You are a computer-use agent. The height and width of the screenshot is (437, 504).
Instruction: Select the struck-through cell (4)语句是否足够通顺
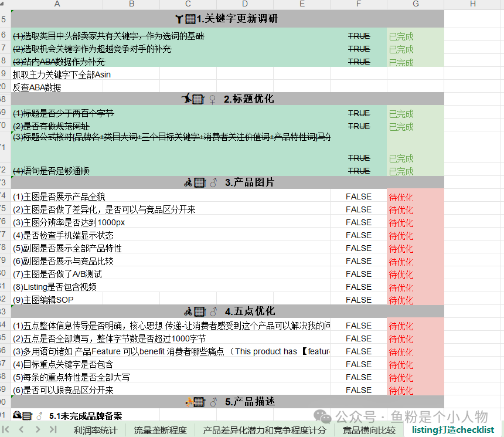pyautogui.click(x=171, y=171)
